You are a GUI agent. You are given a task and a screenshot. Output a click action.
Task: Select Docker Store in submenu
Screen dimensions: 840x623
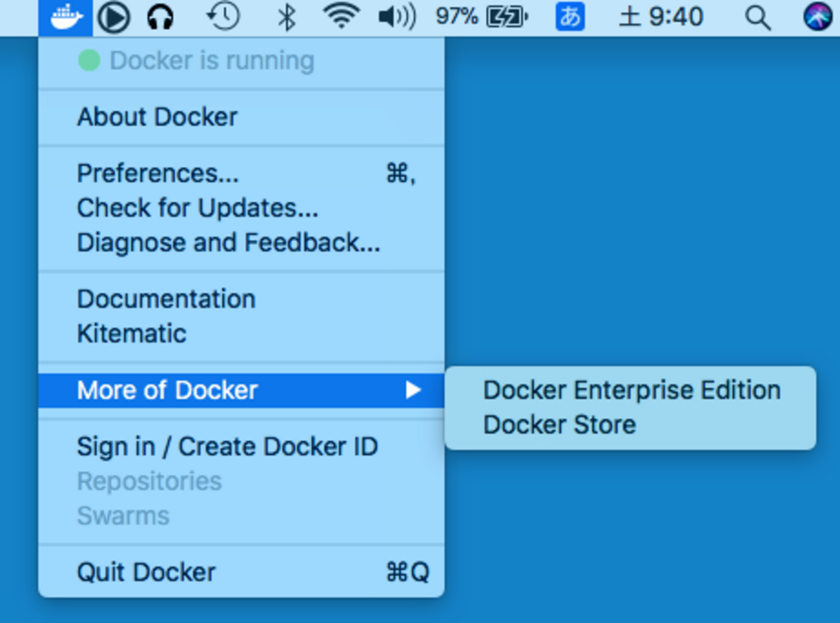559,425
